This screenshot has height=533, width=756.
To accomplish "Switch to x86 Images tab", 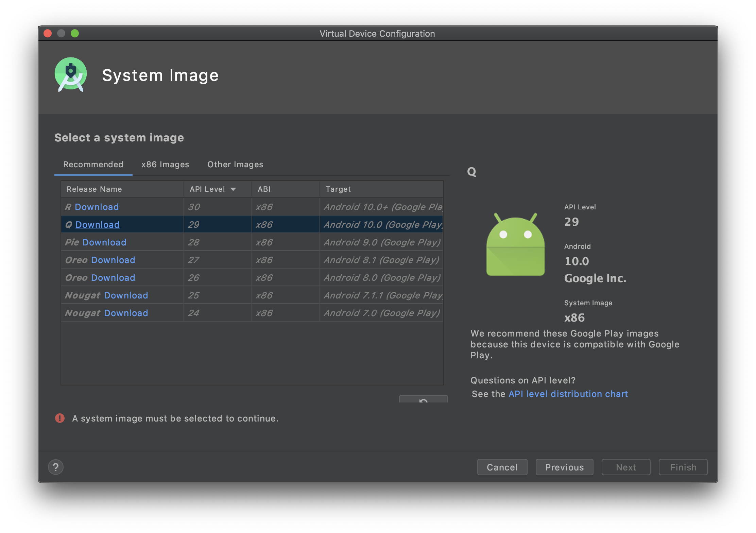I will (x=165, y=165).
